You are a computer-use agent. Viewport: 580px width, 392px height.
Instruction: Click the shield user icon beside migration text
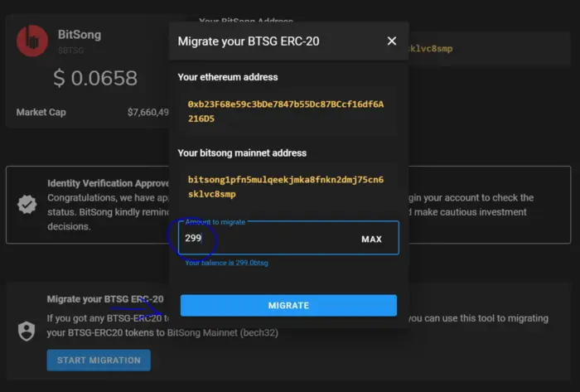click(x=27, y=332)
